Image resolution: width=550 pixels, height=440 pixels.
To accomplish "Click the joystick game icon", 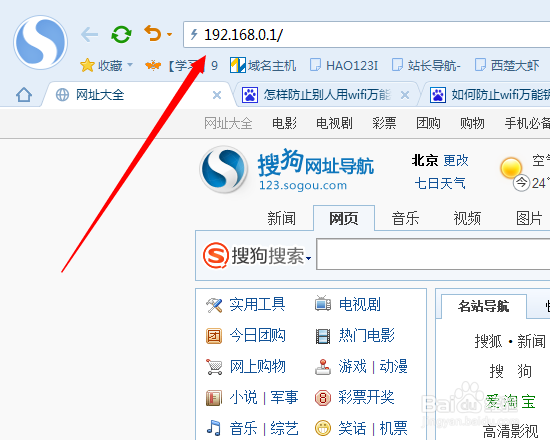I will (x=323, y=367).
